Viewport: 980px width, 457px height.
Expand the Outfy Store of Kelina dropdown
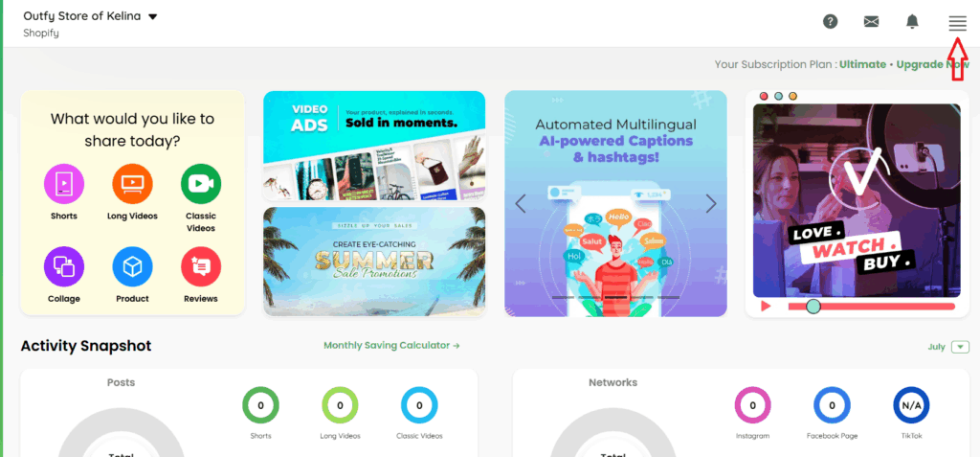click(x=152, y=17)
